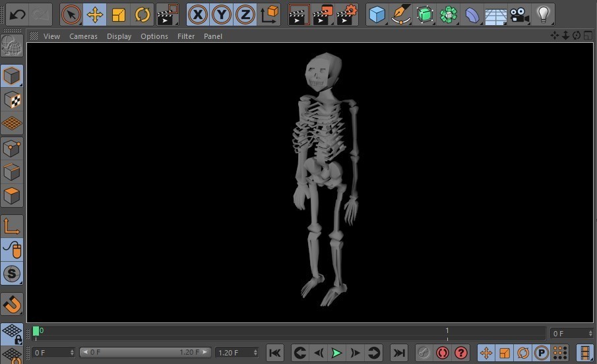
Task: Enable snapping with the magnet icon
Action: click(12, 305)
